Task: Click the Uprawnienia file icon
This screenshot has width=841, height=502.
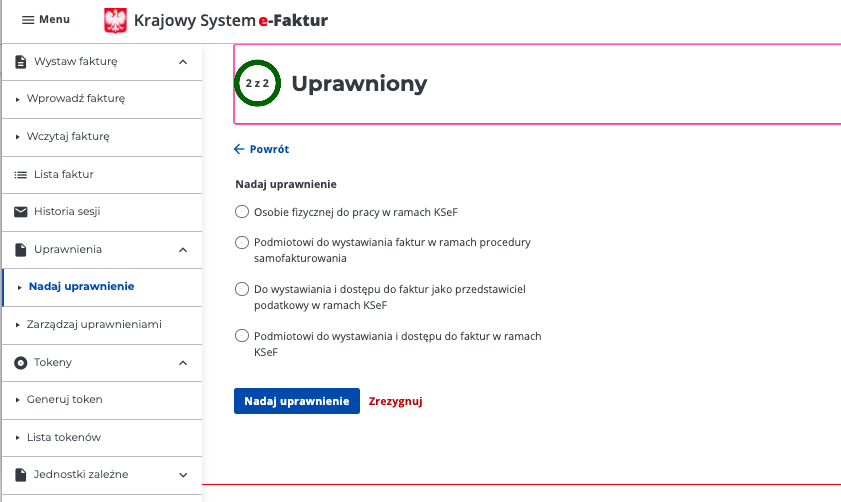Action: (x=20, y=250)
